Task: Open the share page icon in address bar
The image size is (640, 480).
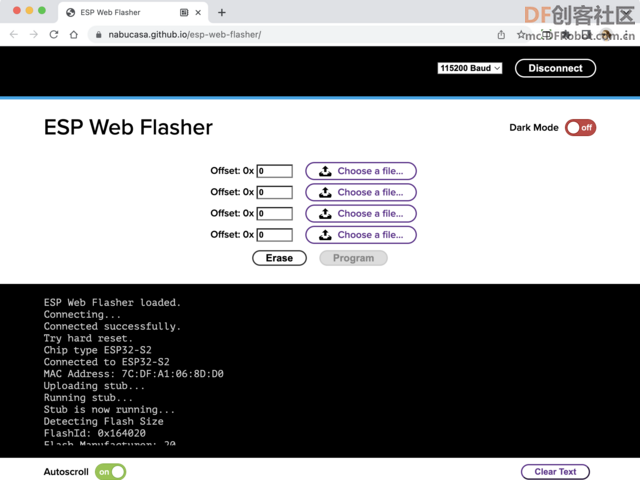Action: [501, 35]
